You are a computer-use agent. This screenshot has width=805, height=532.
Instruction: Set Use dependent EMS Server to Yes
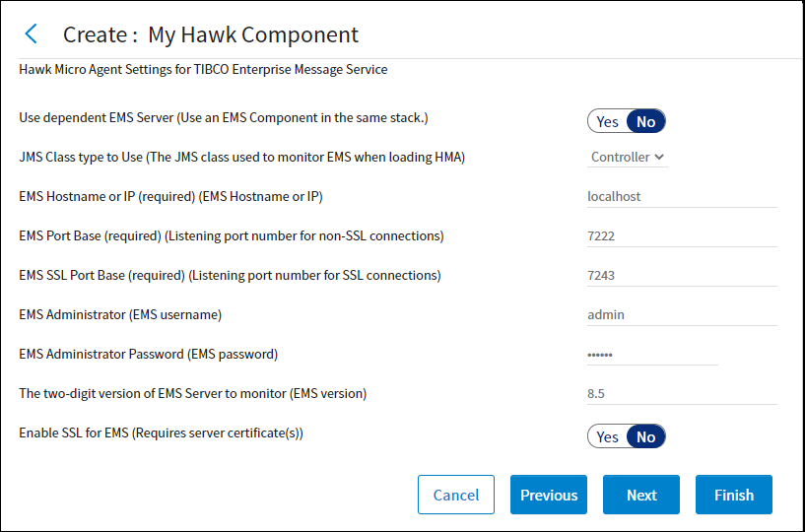[x=608, y=121]
